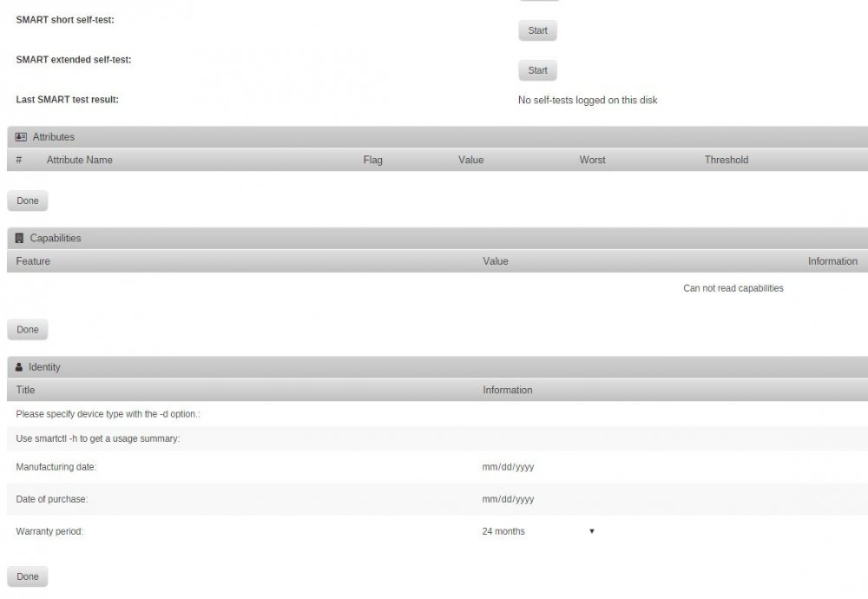868x599 pixels.
Task: Start the SMART short self-test
Action: [537, 30]
